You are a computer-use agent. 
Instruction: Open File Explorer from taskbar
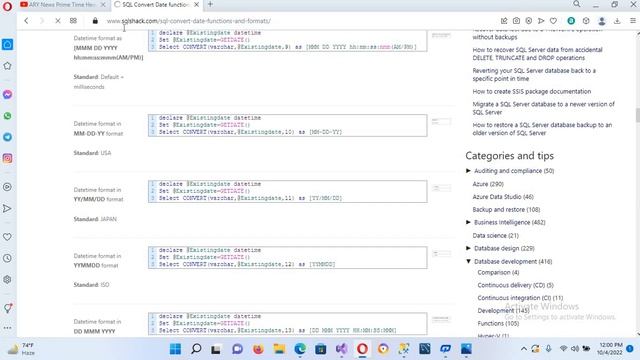[x=279, y=349]
